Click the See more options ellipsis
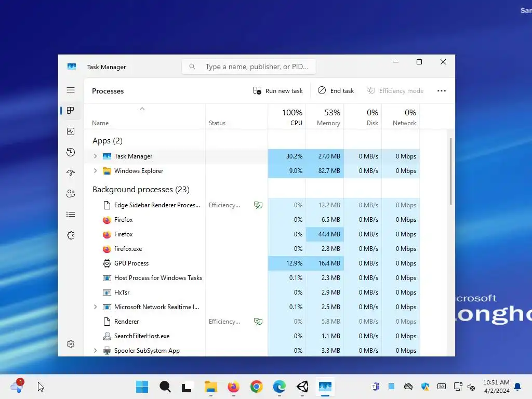The image size is (532, 399). (x=442, y=90)
